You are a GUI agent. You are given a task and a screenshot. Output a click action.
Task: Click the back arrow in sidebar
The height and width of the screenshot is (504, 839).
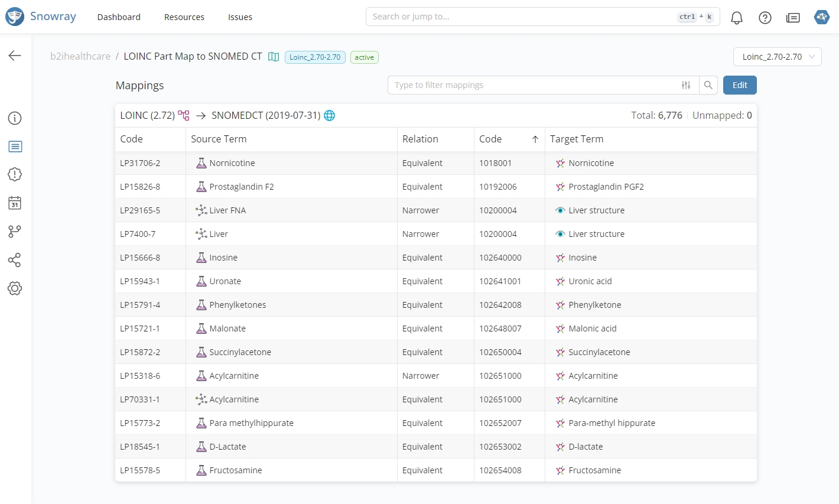[x=15, y=56]
